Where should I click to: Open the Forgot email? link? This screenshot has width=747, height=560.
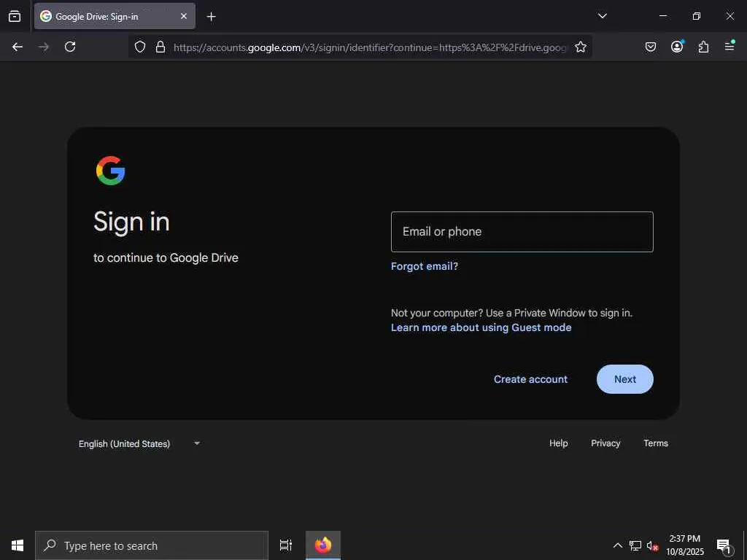click(x=425, y=266)
